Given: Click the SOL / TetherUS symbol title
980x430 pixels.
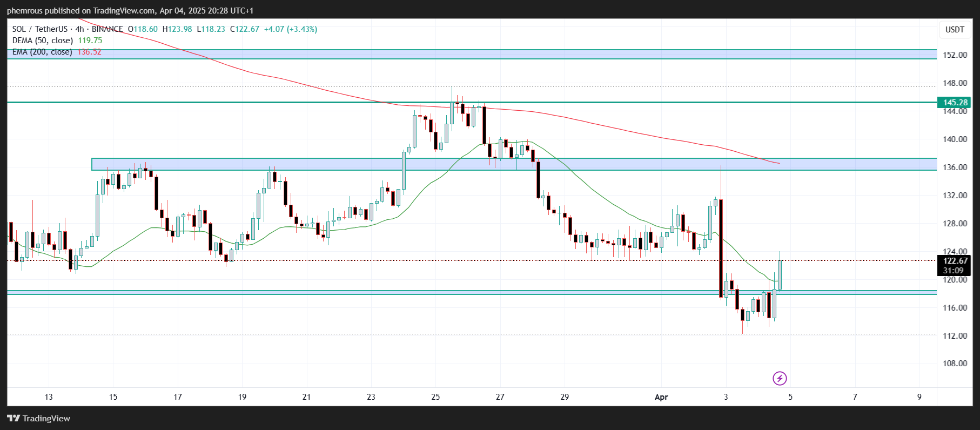Looking at the screenshot, I should 40,29.
